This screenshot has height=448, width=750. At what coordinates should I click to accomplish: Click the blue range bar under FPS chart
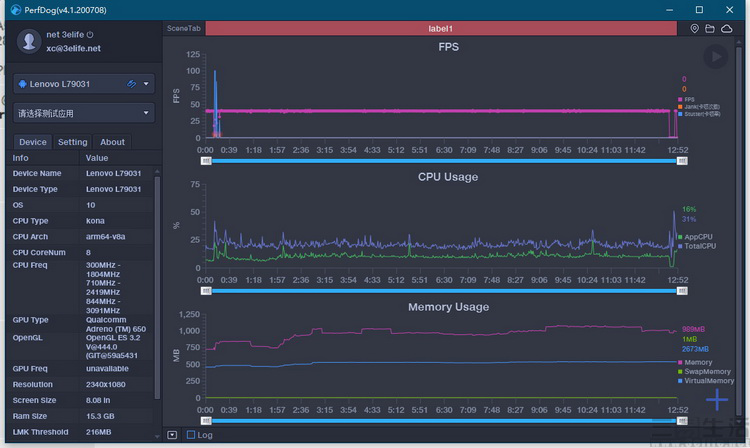(x=444, y=161)
